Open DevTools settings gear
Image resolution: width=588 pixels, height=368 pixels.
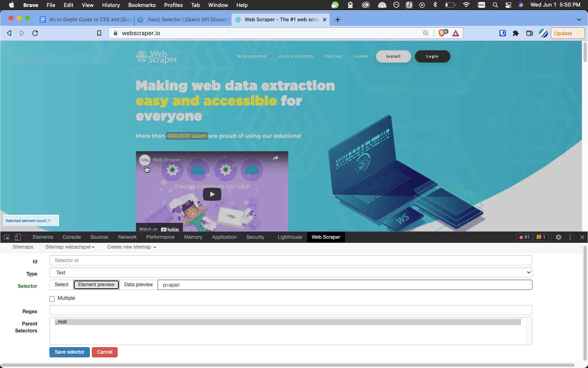[559, 237]
